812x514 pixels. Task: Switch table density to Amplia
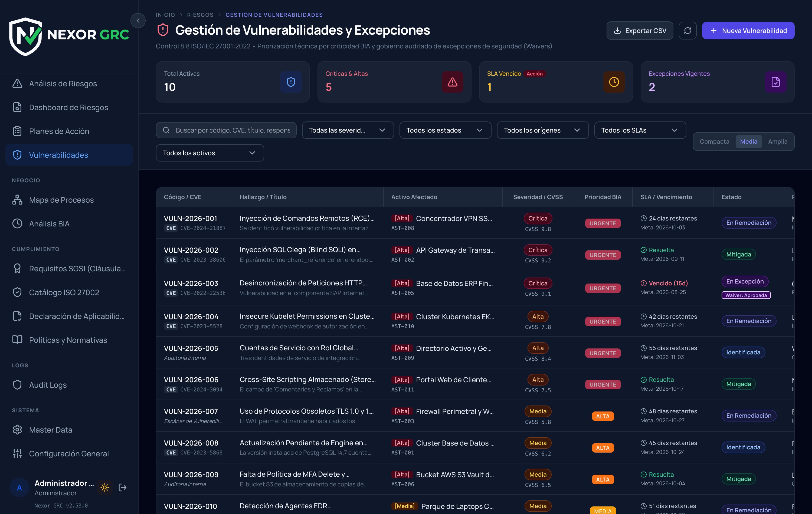(x=778, y=141)
